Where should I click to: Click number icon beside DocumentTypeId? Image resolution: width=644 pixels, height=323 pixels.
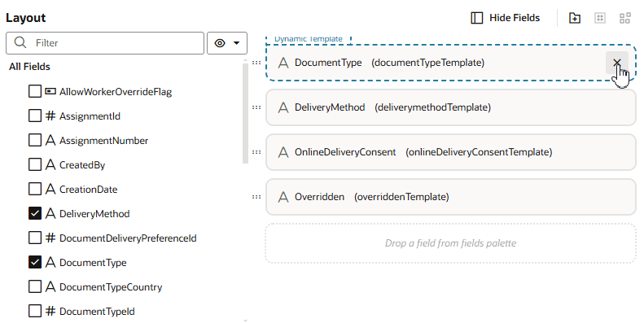[x=50, y=312]
